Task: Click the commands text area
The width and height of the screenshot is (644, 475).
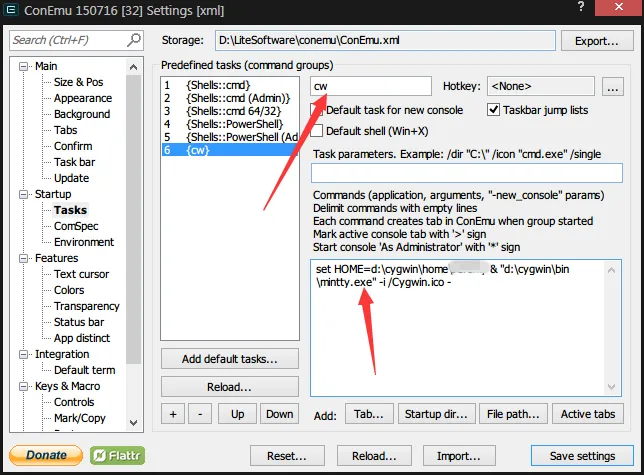Action: tap(466, 328)
